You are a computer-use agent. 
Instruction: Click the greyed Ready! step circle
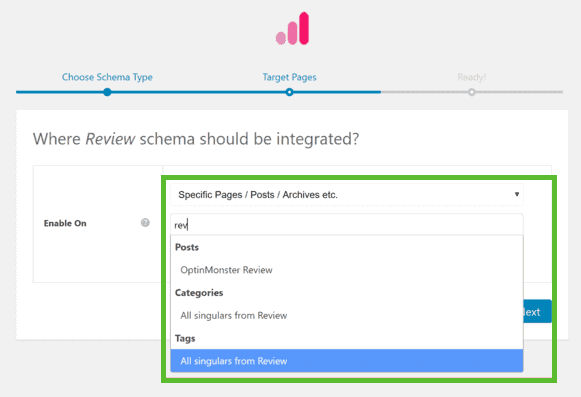[471, 92]
